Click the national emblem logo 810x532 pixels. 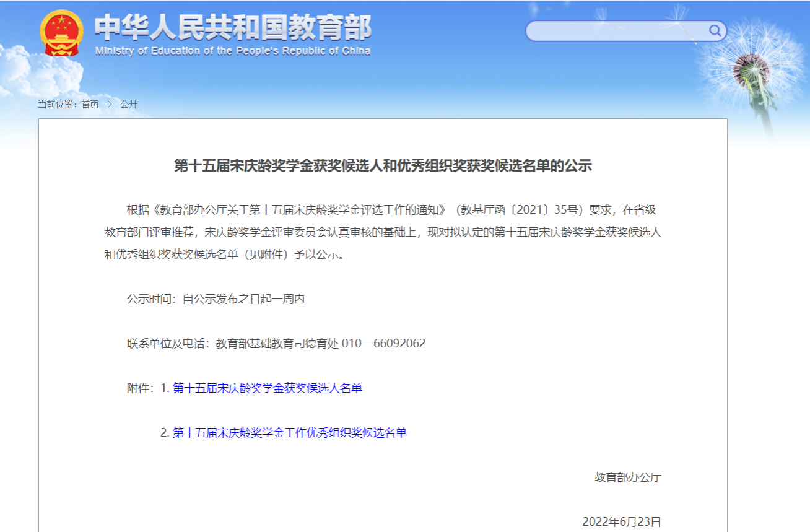point(60,33)
